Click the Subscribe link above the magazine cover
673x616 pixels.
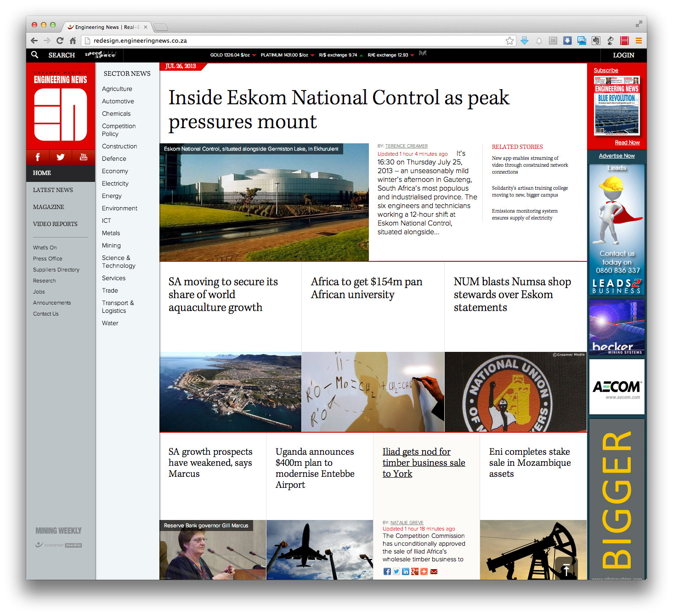click(606, 70)
